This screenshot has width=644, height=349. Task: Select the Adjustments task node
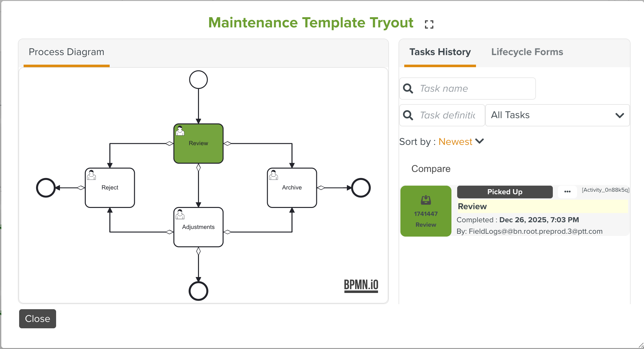[198, 227]
